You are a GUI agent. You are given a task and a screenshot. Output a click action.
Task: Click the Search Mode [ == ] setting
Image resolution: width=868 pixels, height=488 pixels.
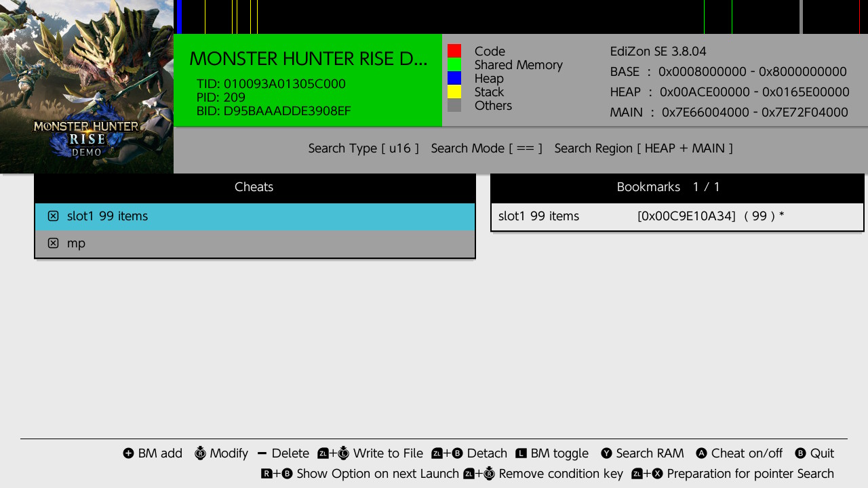tap(487, 148)
